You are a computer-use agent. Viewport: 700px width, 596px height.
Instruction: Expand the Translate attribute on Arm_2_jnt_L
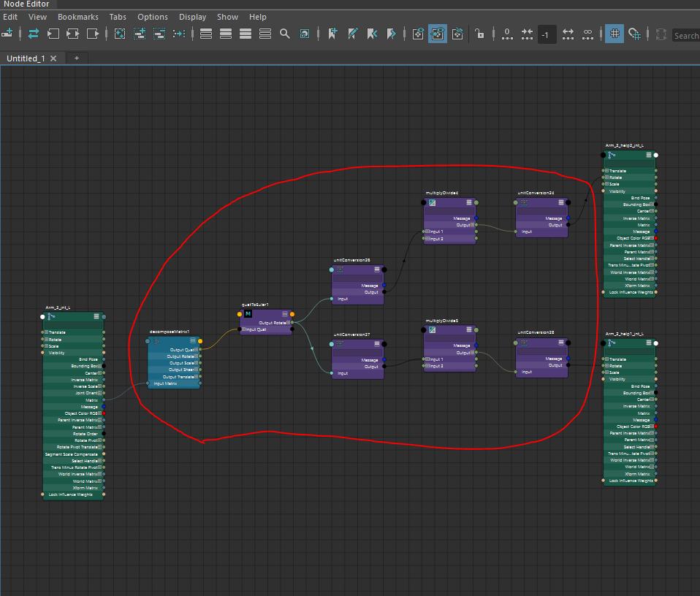(x=46, y=332)
